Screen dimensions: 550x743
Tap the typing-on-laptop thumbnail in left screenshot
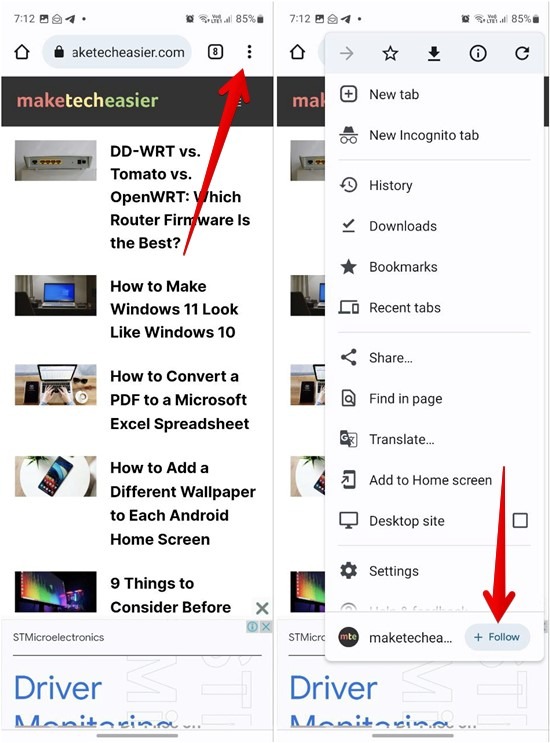55,385
